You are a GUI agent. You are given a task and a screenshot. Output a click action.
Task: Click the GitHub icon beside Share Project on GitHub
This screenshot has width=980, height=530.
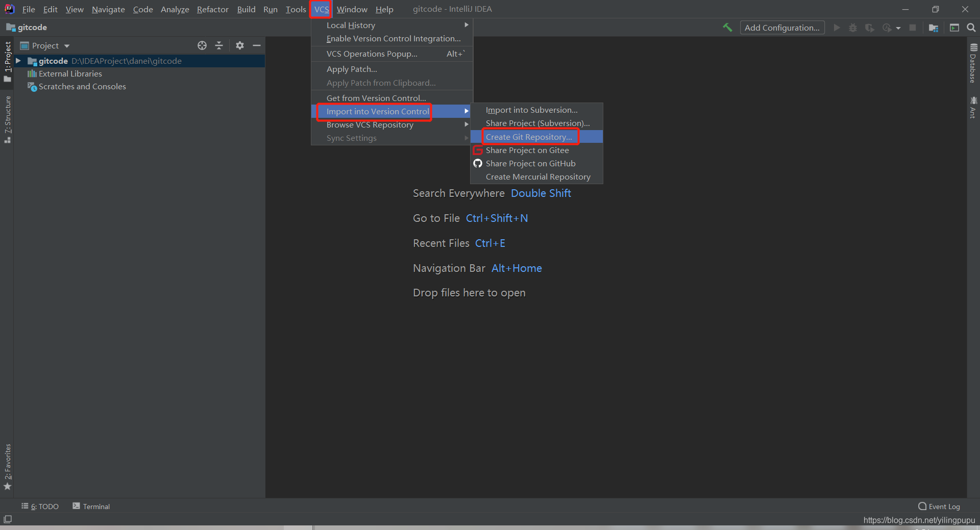pos(478,163)
